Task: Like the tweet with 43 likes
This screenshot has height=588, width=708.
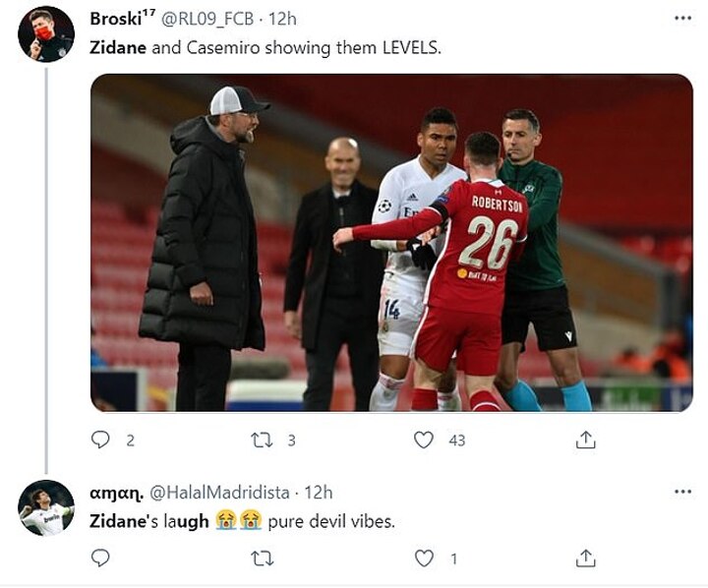Action: pos(424,440)
